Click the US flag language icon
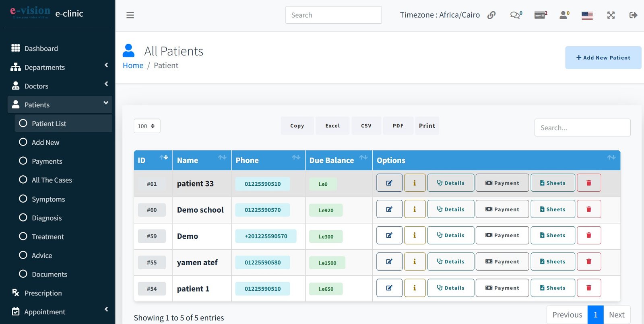Screen dimensions: 644x324 [587, 16]
